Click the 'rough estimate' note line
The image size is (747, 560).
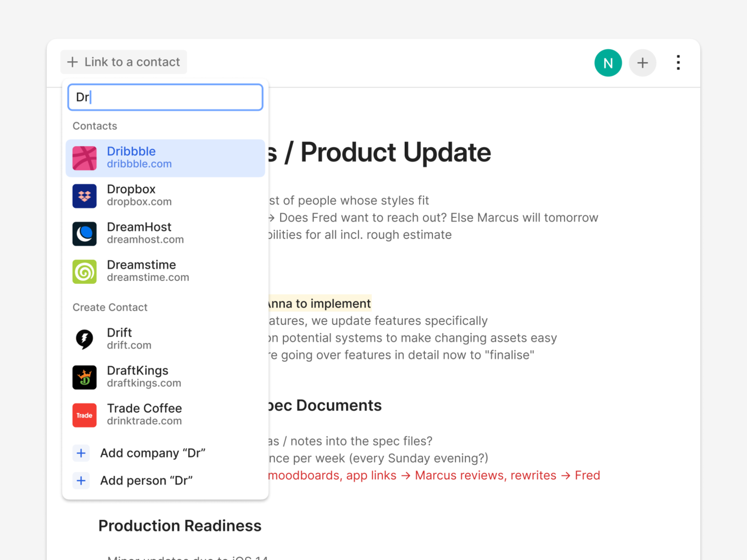pyautogui.click(x=360, y=235)
